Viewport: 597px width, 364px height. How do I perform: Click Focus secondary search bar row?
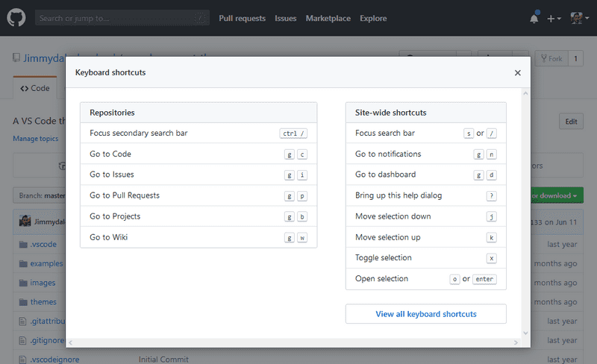[199, 134]
